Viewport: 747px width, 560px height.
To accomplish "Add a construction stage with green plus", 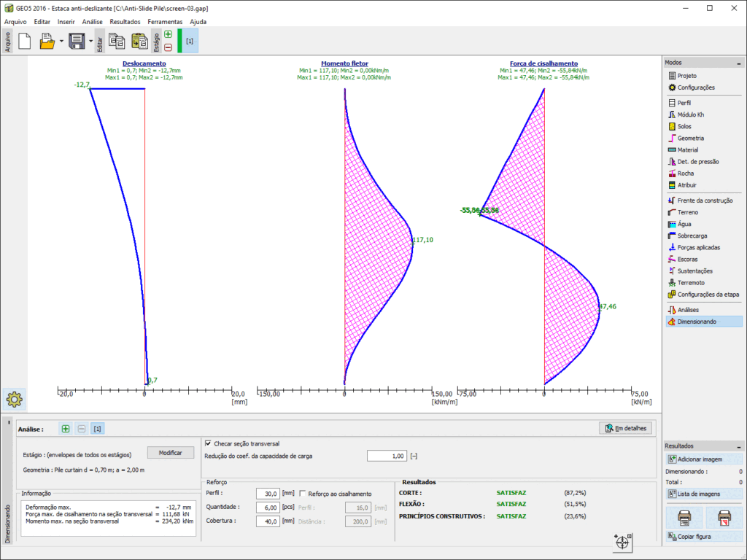I will [x=169, y=34].
